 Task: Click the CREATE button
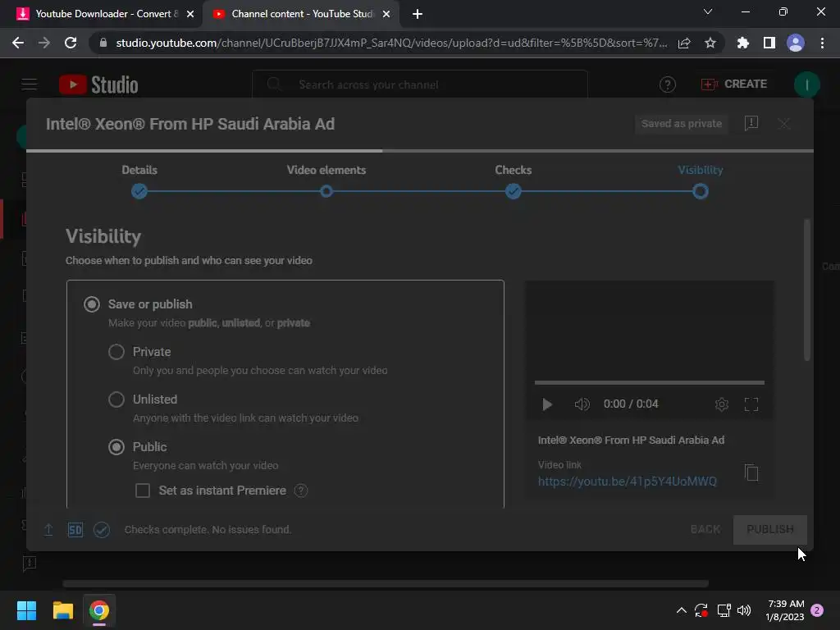pyautogui.click(x=734, y=84)
